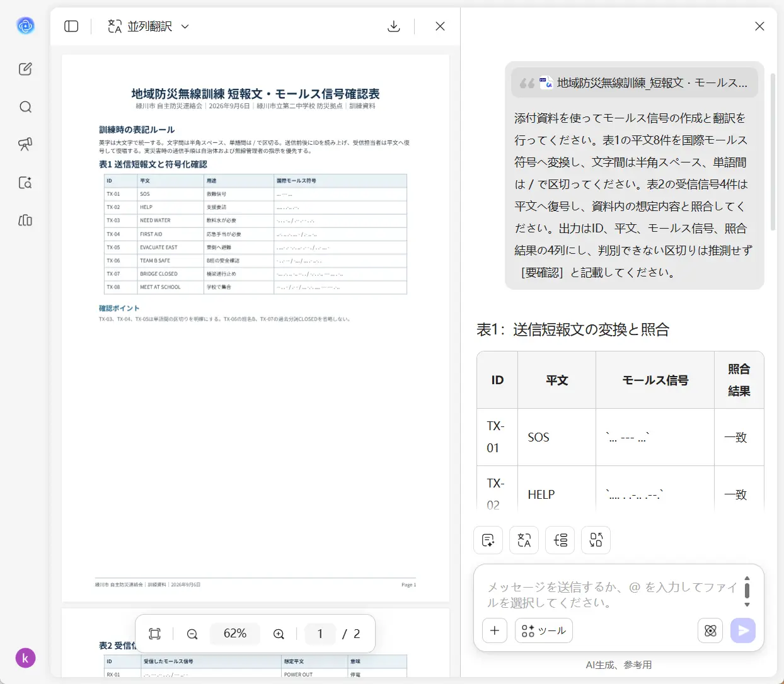Click the 表1: 送信短報文の変換と照合 heading

pyautogui.click(x=573, y=329)
